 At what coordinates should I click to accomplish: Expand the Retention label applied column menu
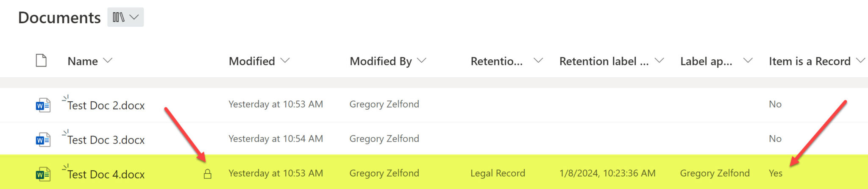(659, 61)
